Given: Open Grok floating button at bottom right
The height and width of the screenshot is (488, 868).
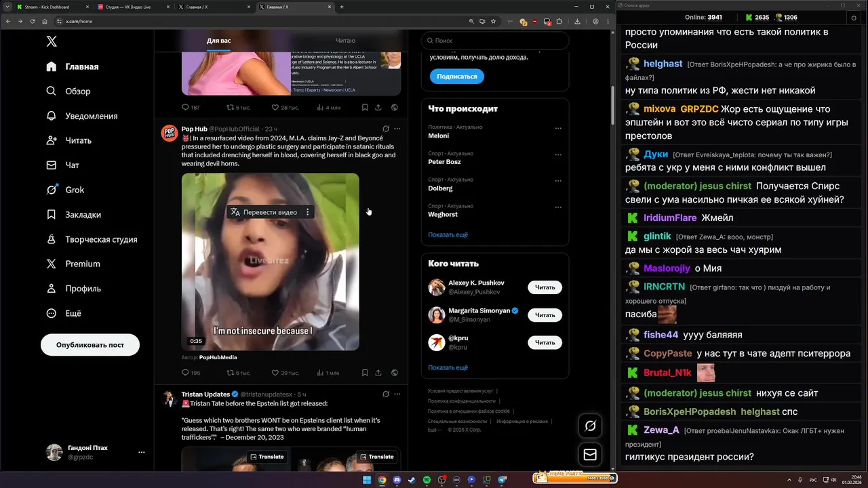Looking at the screenshot, I should point(590,426).
